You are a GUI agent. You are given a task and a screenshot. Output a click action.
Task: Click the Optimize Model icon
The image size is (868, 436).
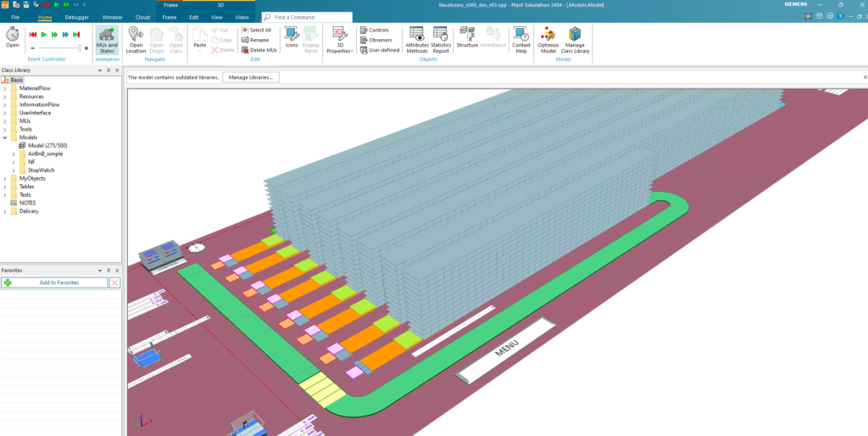tap(548, 39)
